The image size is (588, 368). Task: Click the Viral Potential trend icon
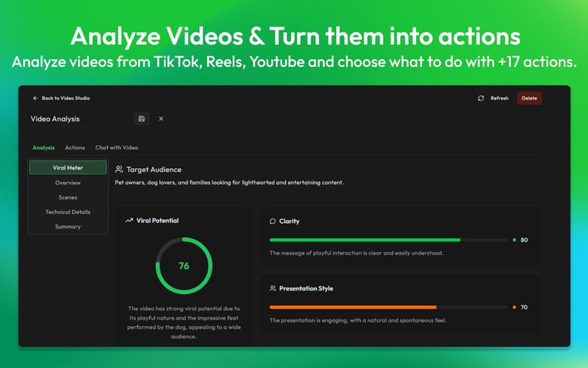point(129,220)
